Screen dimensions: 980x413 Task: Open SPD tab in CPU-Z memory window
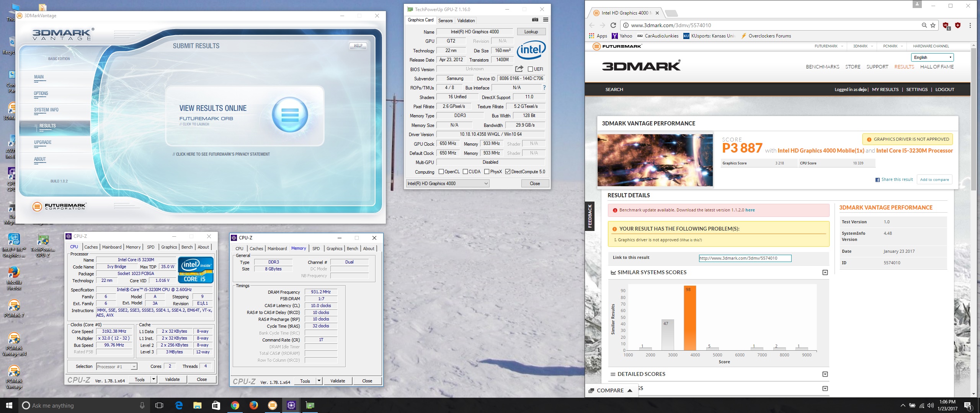click(x=316, y=249)
